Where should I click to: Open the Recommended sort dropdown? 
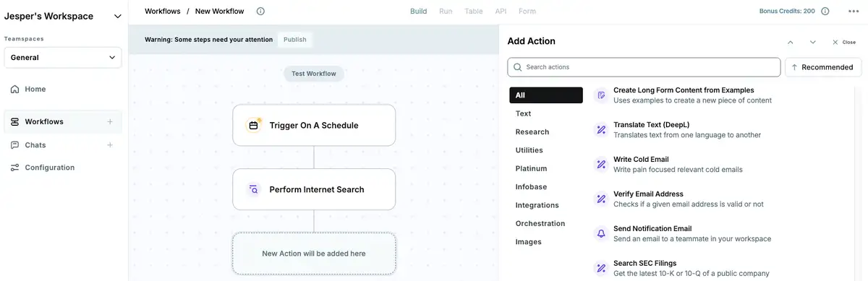[x=823, y=67]
